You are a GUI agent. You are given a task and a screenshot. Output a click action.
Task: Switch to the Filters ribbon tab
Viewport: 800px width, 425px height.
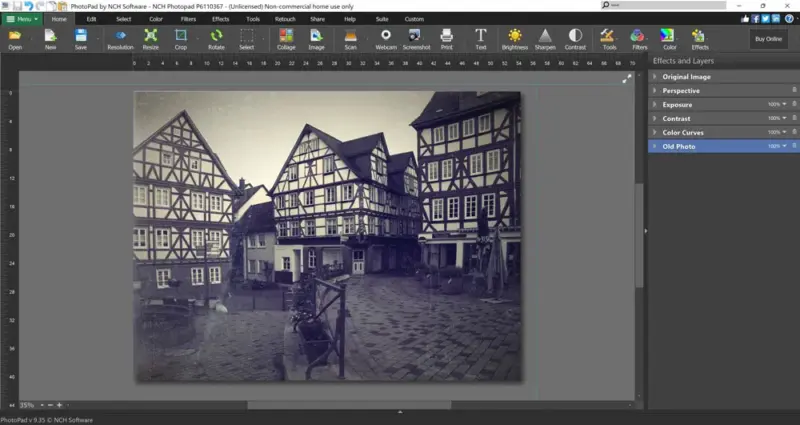tap(188, 19)
